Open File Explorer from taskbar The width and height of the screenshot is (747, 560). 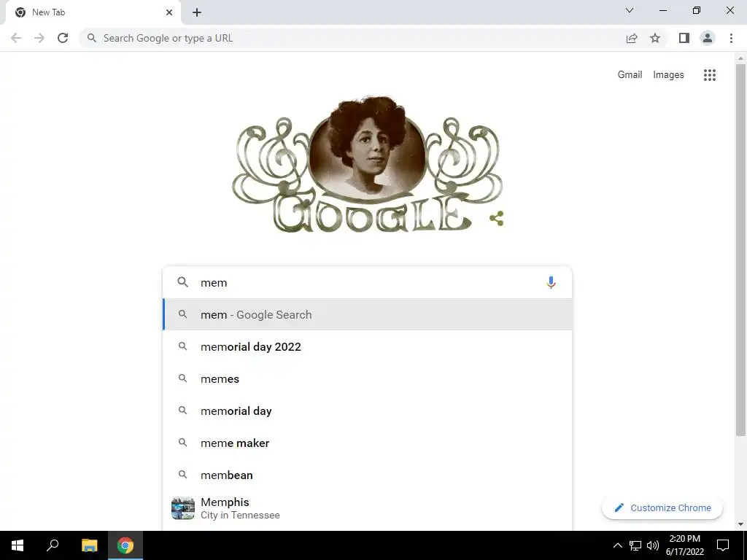point(89,545)
